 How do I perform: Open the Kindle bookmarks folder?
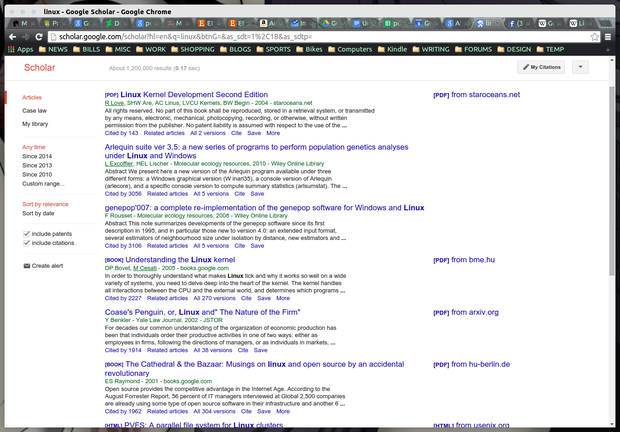(393, 49)
